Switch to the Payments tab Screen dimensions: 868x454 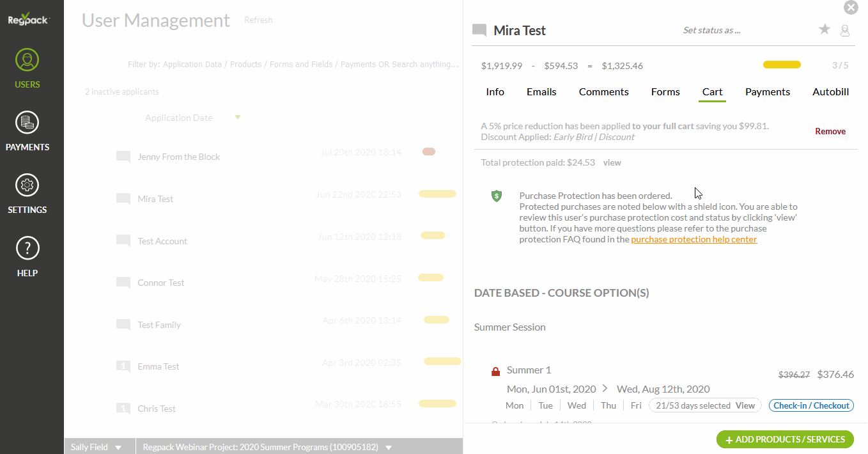tap(768, 92)
